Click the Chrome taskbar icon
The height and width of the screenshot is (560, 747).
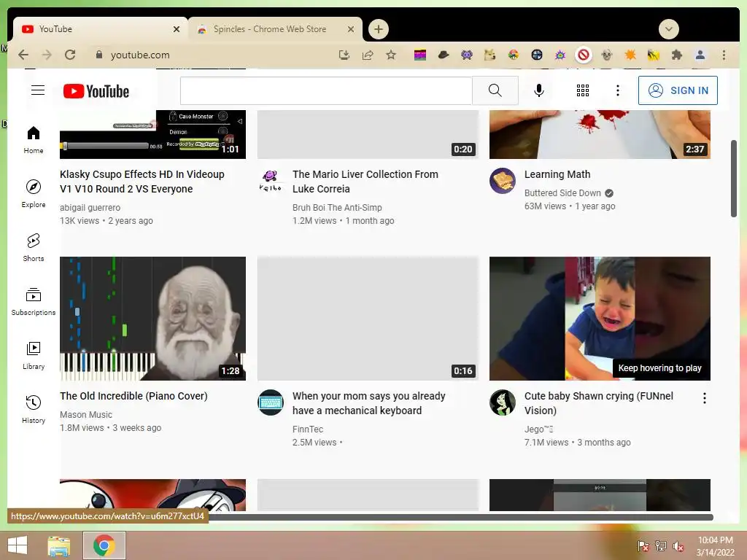tap(104, 545)
